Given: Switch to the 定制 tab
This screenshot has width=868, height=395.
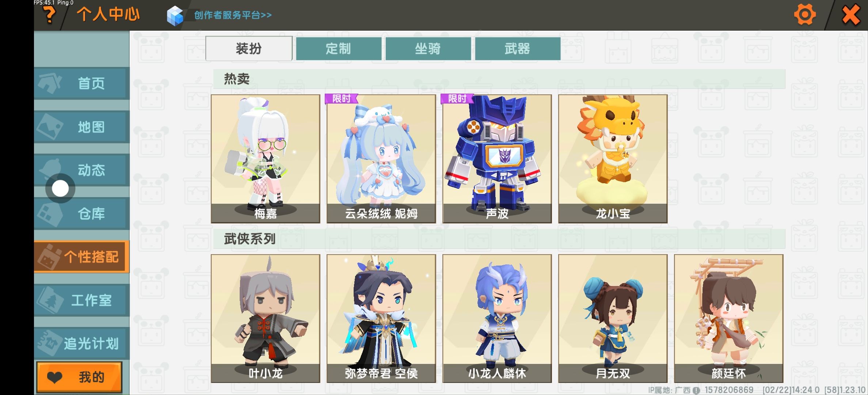Looking at the screenshot, I should pyautogui.click(x=339, y=49).
